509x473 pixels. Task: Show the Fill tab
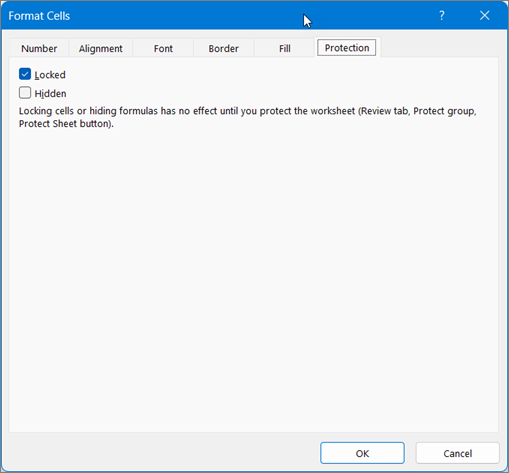[285, 48]
